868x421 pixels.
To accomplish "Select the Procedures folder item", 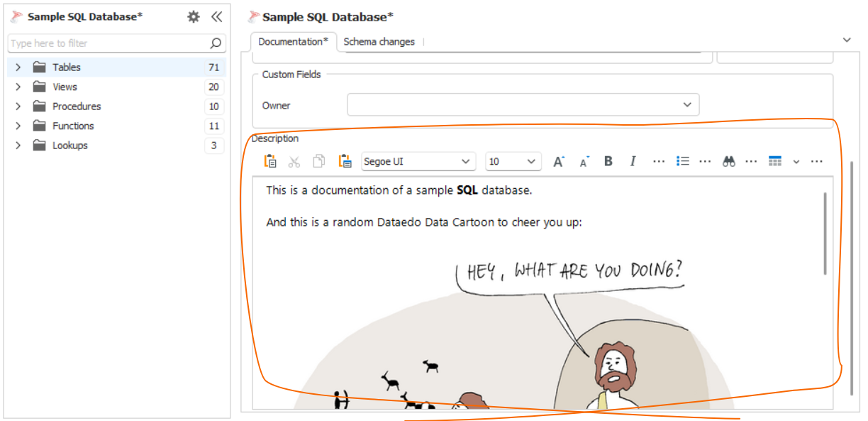I will (x=77, y=106).
